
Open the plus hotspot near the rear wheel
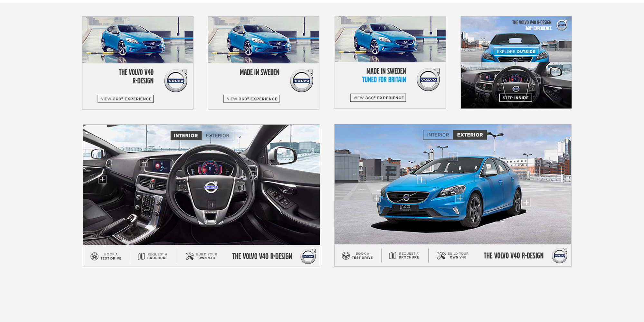point(526,202)
